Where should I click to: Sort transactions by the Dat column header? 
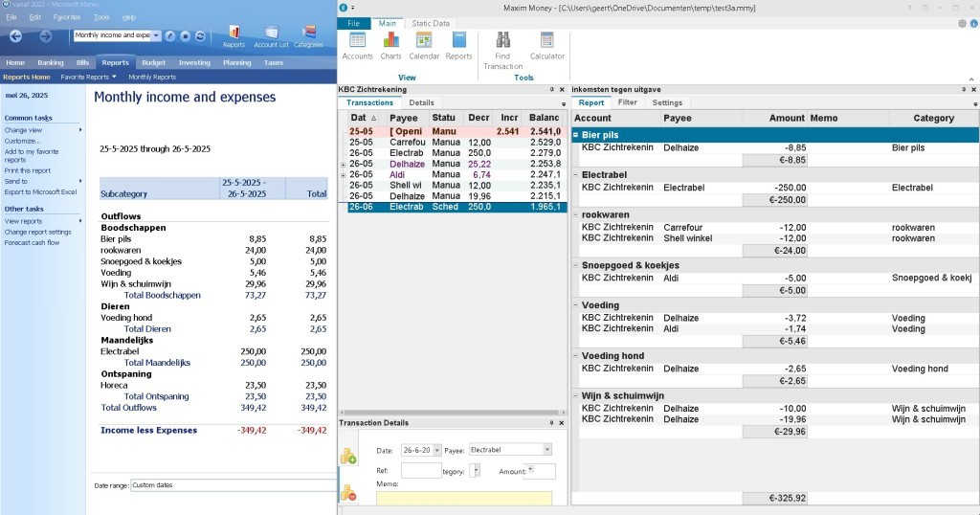coord(363,118)
